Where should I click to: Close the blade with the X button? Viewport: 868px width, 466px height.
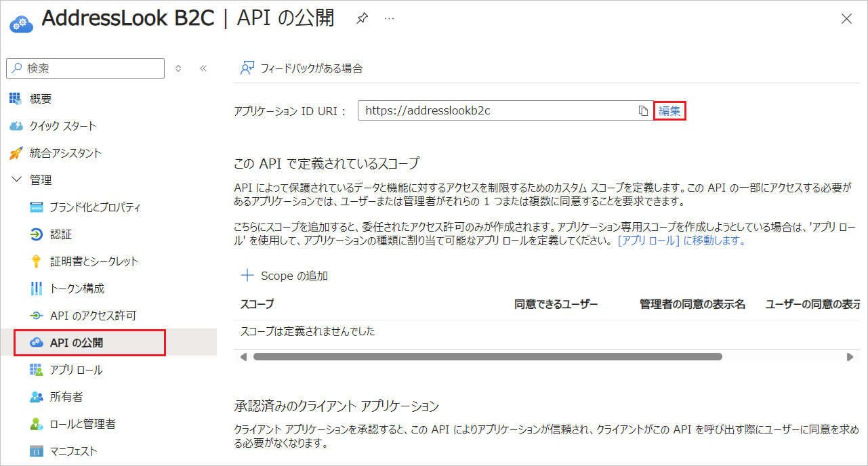click(x=846, y=19)
